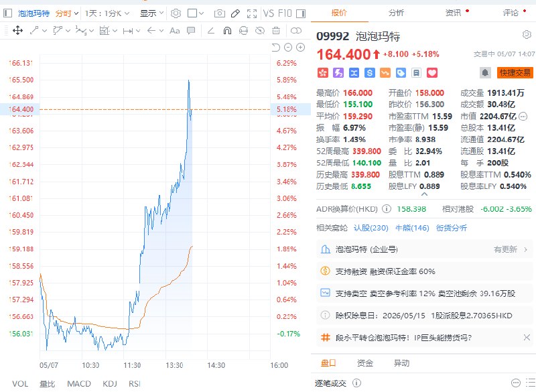Open the 牛熊(146) link
536x392 pixels.
[x=412, y=228]
